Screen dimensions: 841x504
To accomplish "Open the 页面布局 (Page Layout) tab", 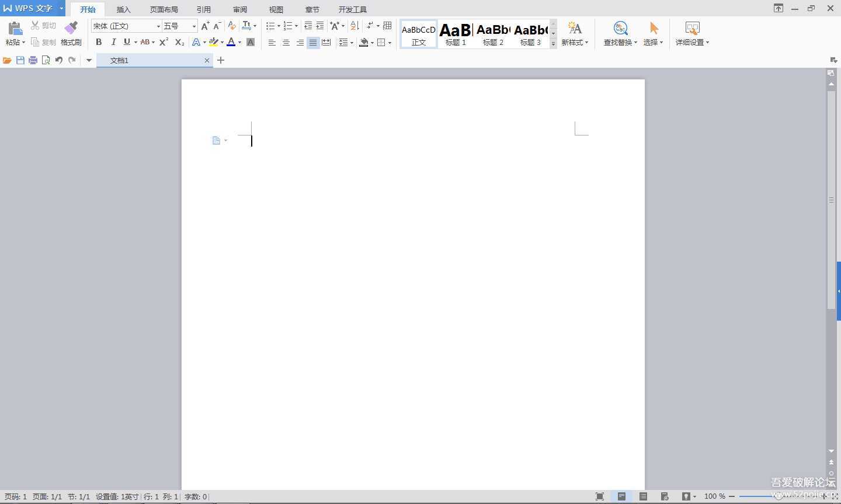I will (x=164, y=9).
